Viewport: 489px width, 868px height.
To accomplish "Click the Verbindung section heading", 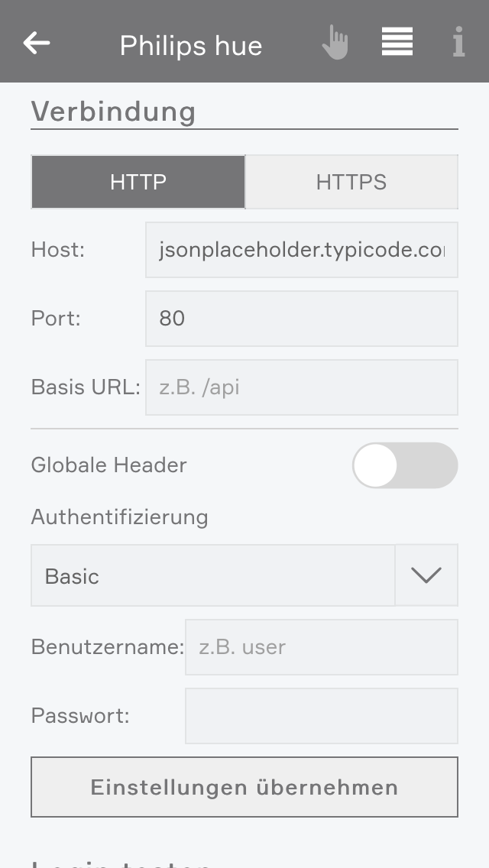I will [x=114, y=112].
